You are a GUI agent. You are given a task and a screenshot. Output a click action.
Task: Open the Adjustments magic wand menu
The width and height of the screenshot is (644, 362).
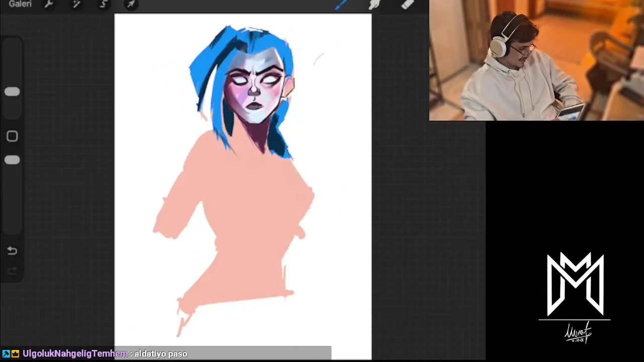pos(76,4)
